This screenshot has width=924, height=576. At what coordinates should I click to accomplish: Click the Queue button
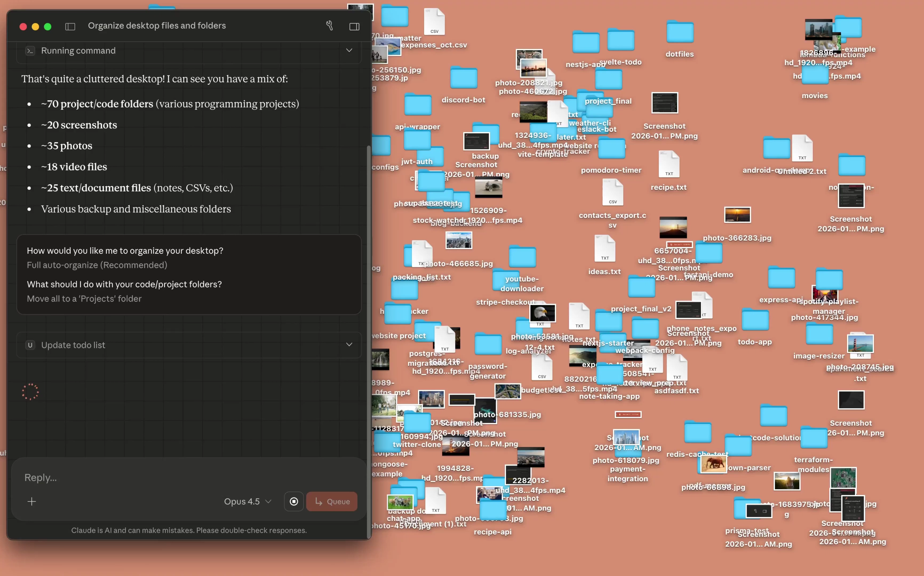pyautogui.click(x=332, y=501)
